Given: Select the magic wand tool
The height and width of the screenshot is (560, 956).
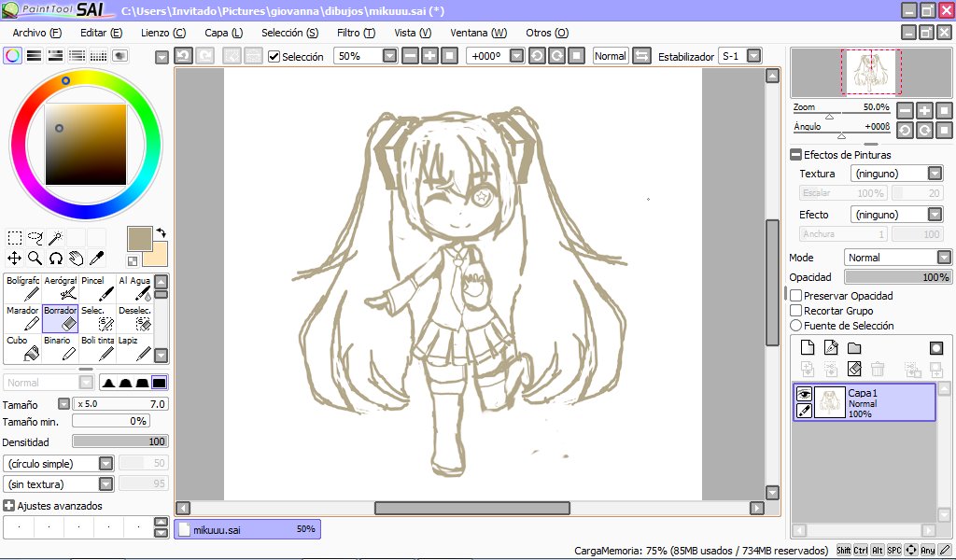Looking at the screenshot, I should coord(55,238).
